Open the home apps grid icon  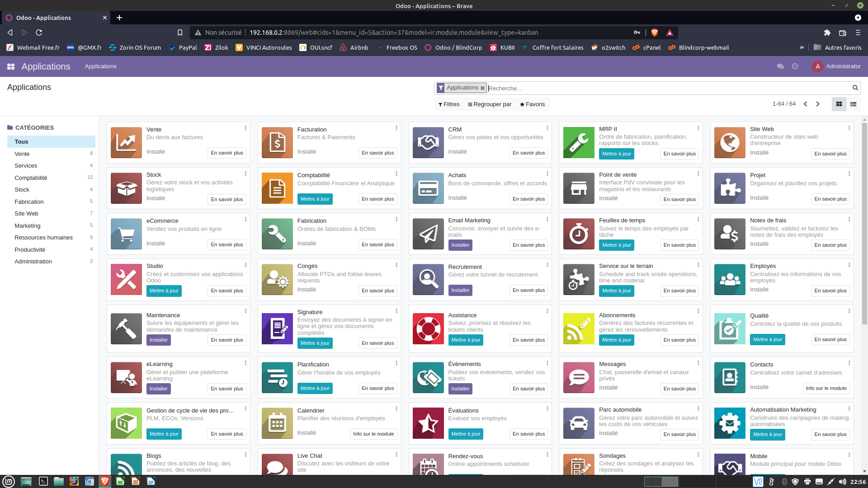pos(11,66)
